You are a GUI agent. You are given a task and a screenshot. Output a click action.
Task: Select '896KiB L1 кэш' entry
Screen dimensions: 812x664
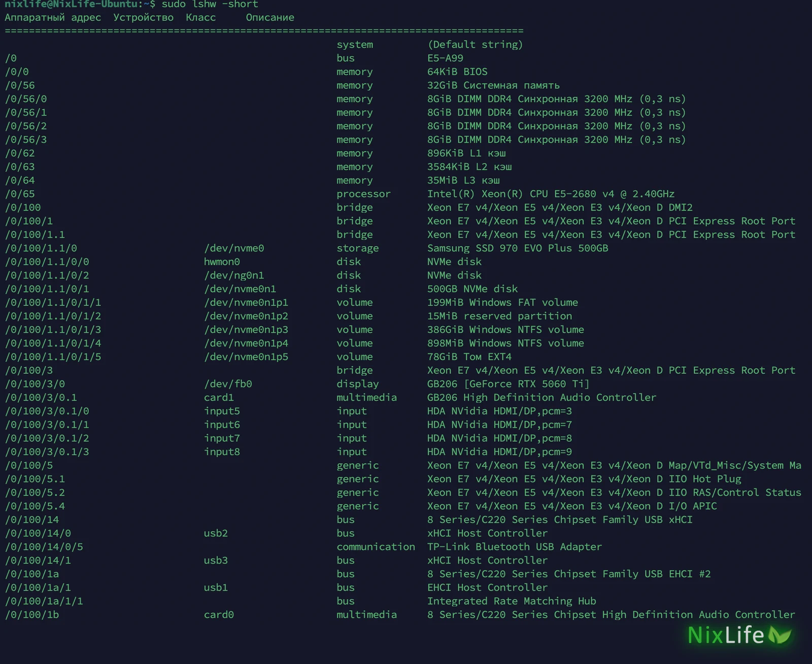[x=466, y=153]
